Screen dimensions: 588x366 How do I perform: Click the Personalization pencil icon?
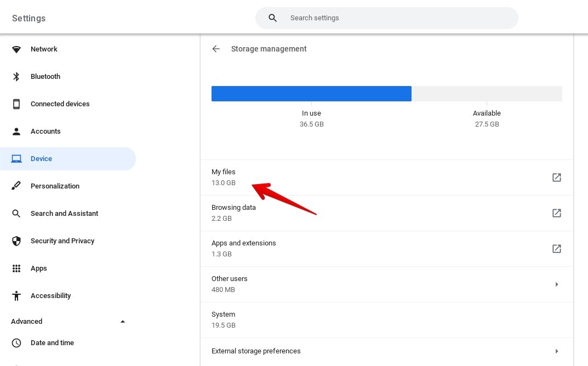(16, 186)
